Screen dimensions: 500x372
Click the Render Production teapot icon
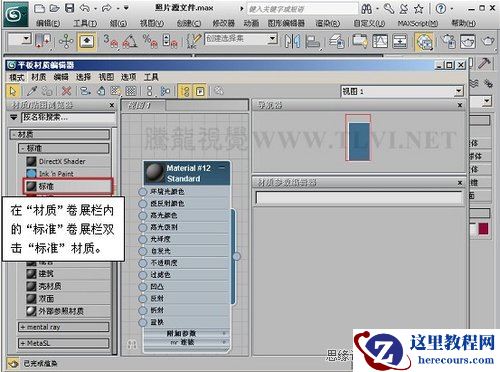[488, 42]
